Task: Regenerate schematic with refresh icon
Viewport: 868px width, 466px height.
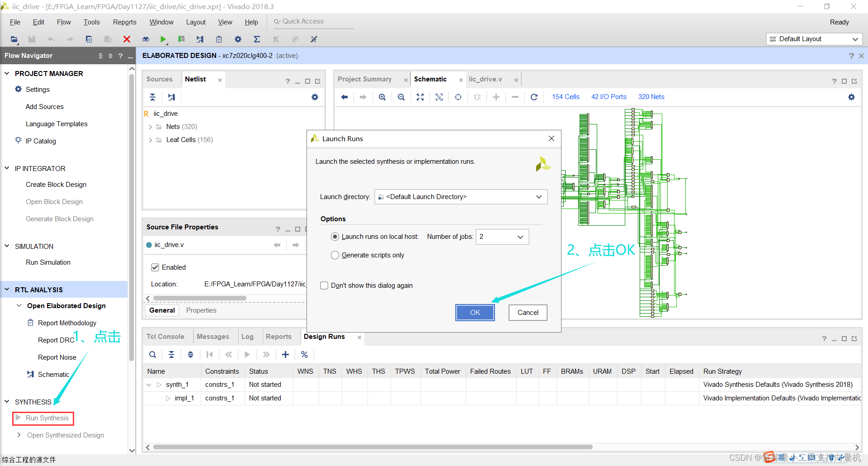Action: click(534, 97)
